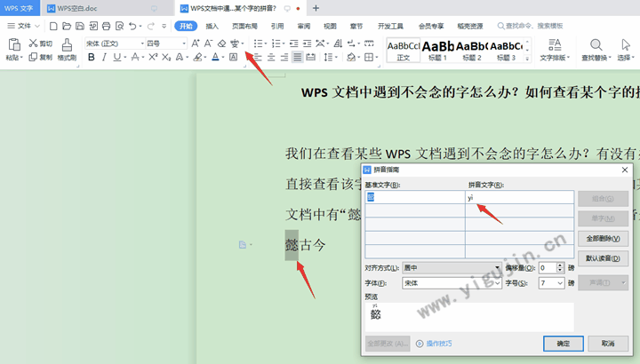Open Find and Replace magnifier
Screen dimensions: 640x364
coord(596,44)
